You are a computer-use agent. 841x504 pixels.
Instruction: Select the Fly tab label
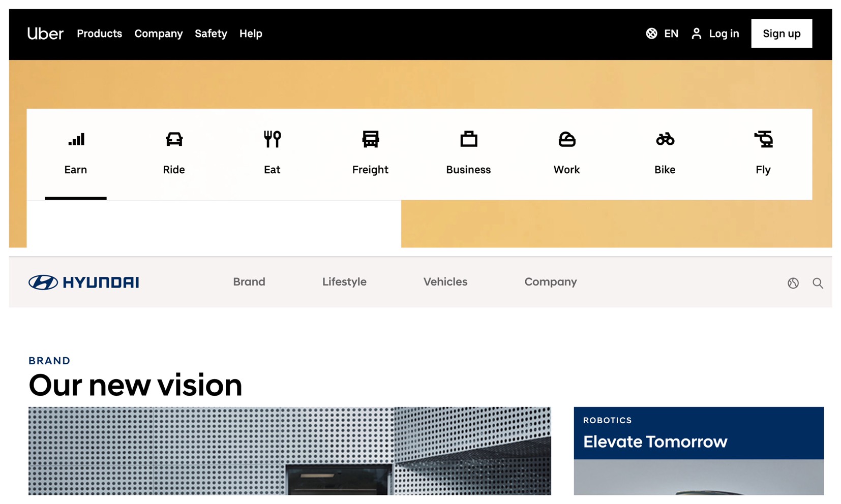(x=763, y=170)
